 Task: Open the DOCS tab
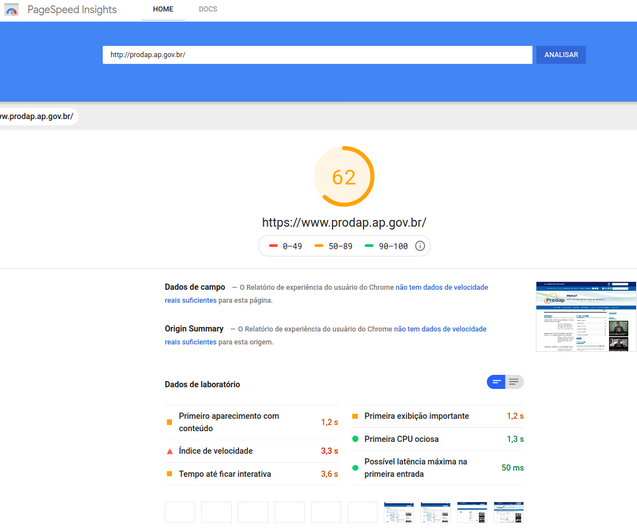click(x=208, y=10)
